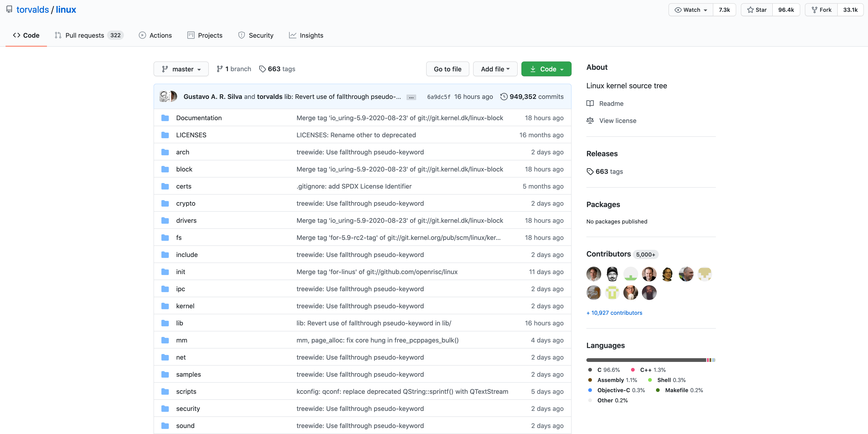The width and height of the screenshot is (868, 434).
Task: Open the Documentation folder icon
Action: (165, 118)
